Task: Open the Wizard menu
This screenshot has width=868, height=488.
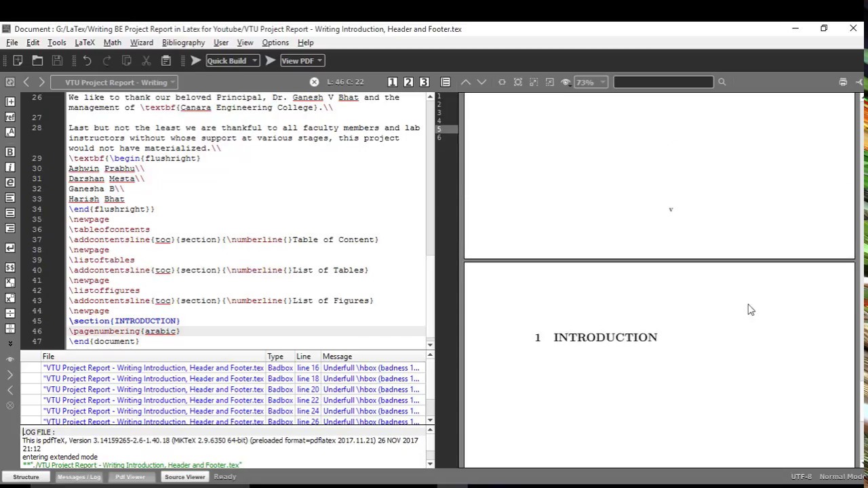Action: click(142, 43)
